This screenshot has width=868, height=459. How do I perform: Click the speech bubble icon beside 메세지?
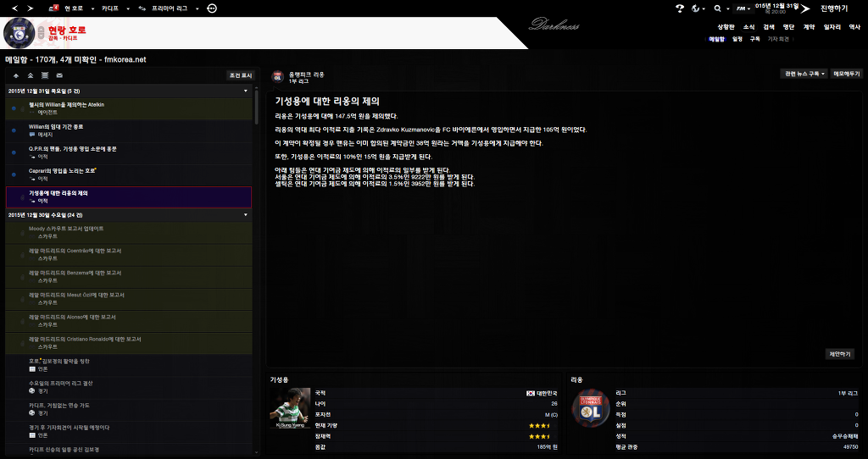point(32,135)
